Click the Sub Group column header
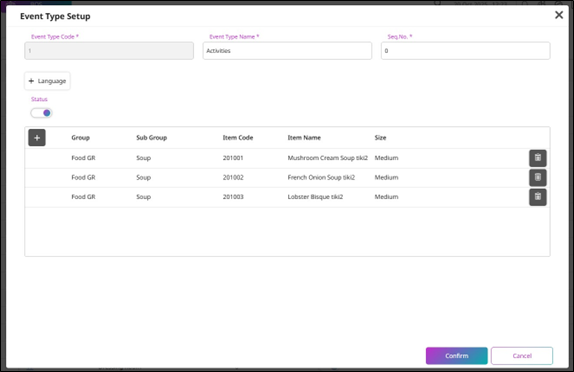Screen dimensions: 574x372 pyautogui.click(x=152, y=138)
